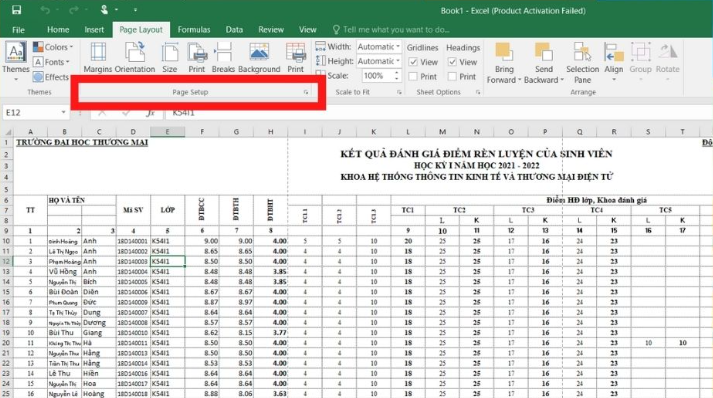
Task: Switch to the Data tab
Action: [x=234, y=30]
